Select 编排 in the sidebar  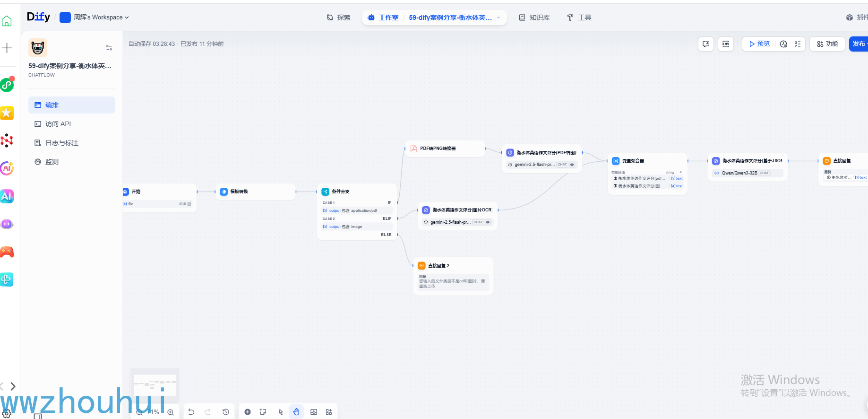point(71,105)
